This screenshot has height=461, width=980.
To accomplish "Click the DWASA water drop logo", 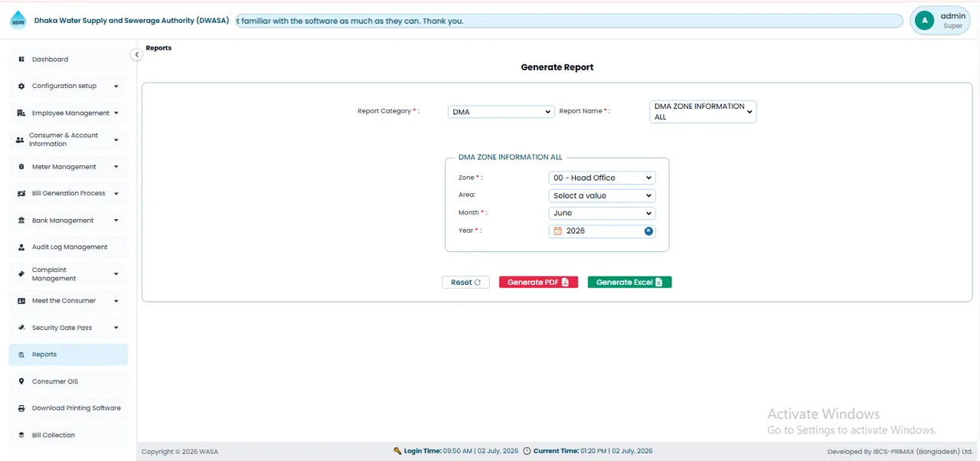I will pyautogui.click(x=18, y=21).
